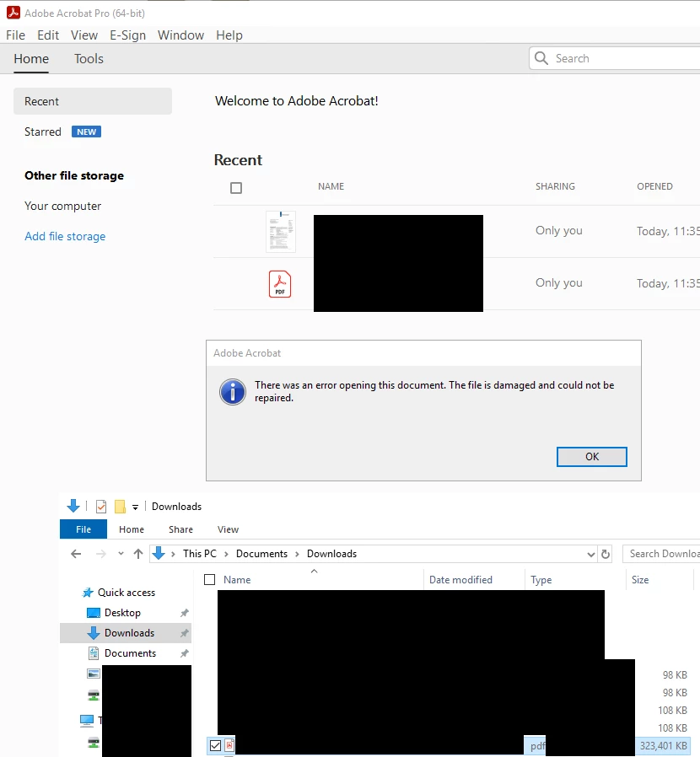This screenshot has height=757, width=700.
Task: Dismiss the error dialog with OK
Action: tap(592, 457)
